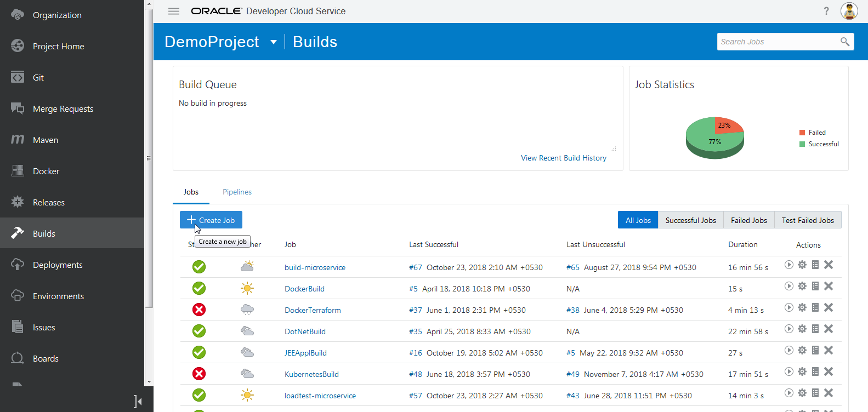Image resolution: width=868 pixels, height=412 pixels.
Task: Select the Test Failed Jobs filter
Action: pos(807,220)
